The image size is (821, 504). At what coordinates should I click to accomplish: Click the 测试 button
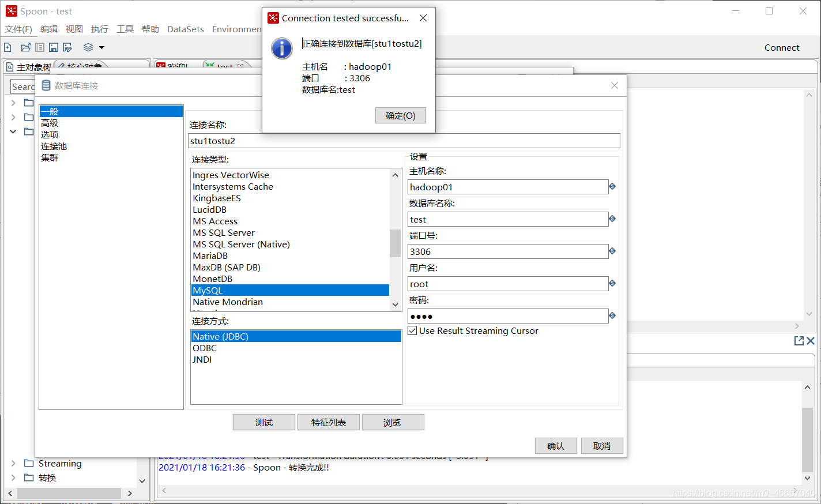tap(264, 422)
